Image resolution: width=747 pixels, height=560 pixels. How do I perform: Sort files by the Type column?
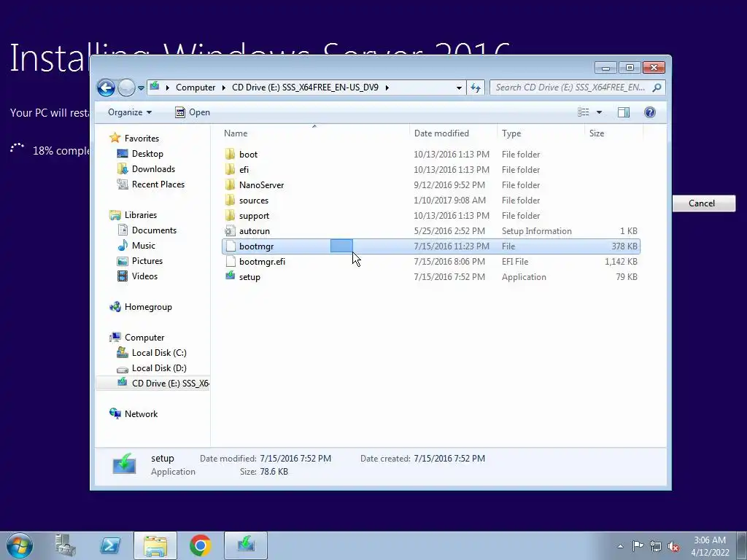[x=541, y=133]
